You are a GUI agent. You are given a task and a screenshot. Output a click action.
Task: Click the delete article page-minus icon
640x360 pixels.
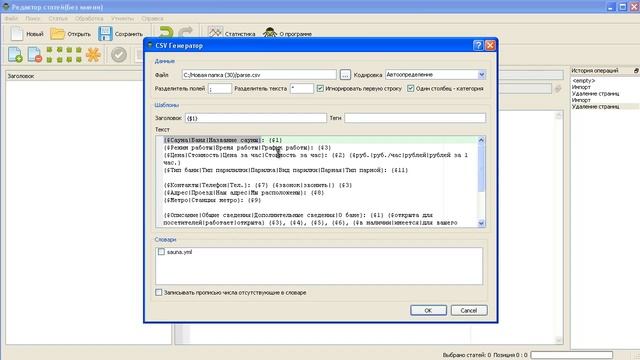[x=35, y=55]
